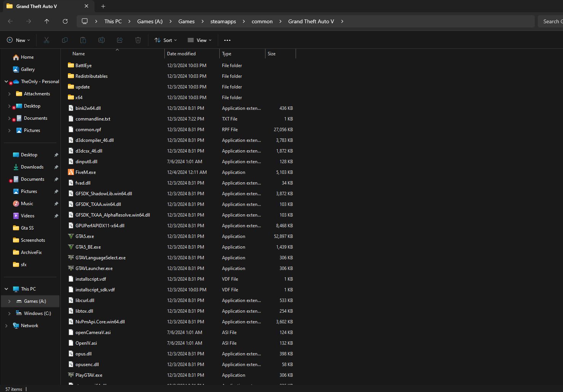The image size is (563, 392).
Task: Expand the OneDrive Desktop folder node
Action: tap(9, 106)
